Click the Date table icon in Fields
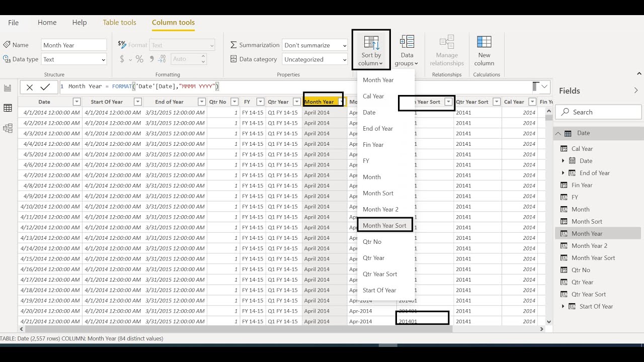Screen dimensions: 644x362 tap(568, 133)
